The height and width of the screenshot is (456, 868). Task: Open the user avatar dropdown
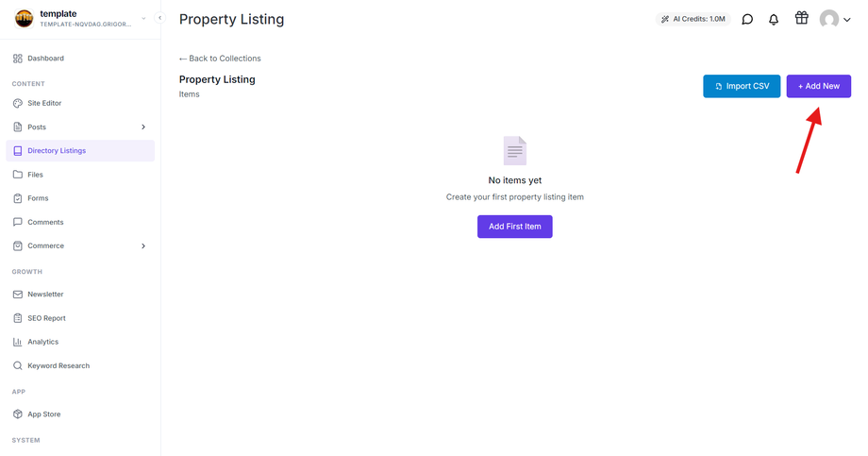pos(835,20)
